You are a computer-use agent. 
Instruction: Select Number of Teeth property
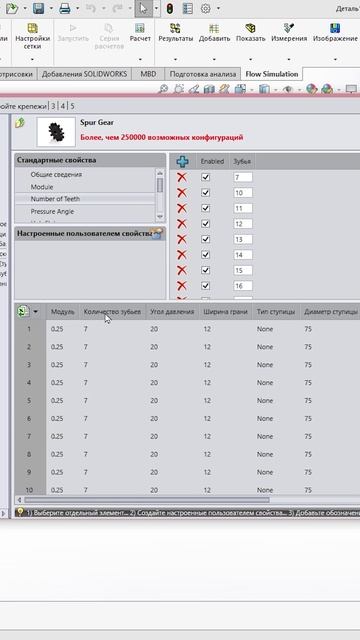56,199
